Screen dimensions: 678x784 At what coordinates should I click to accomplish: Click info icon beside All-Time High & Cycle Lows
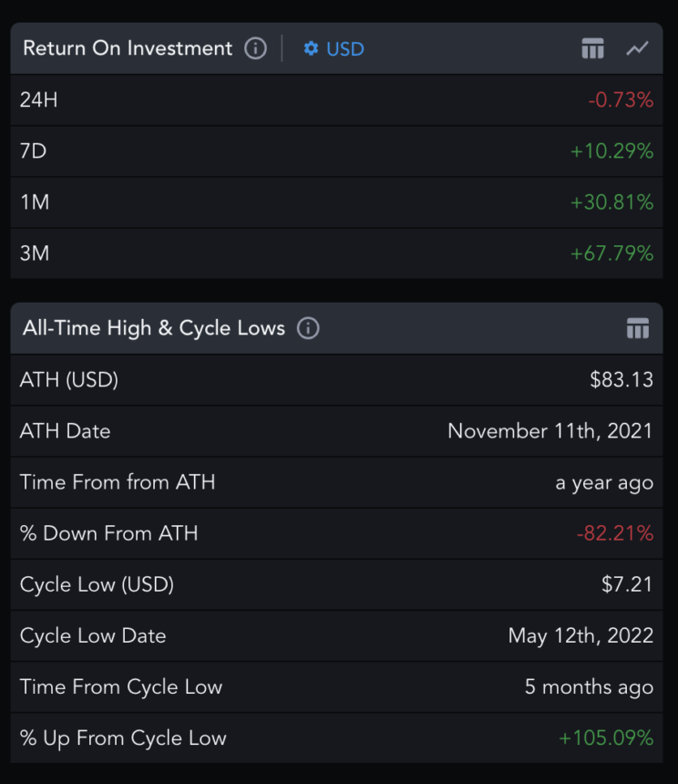point(309,328)
